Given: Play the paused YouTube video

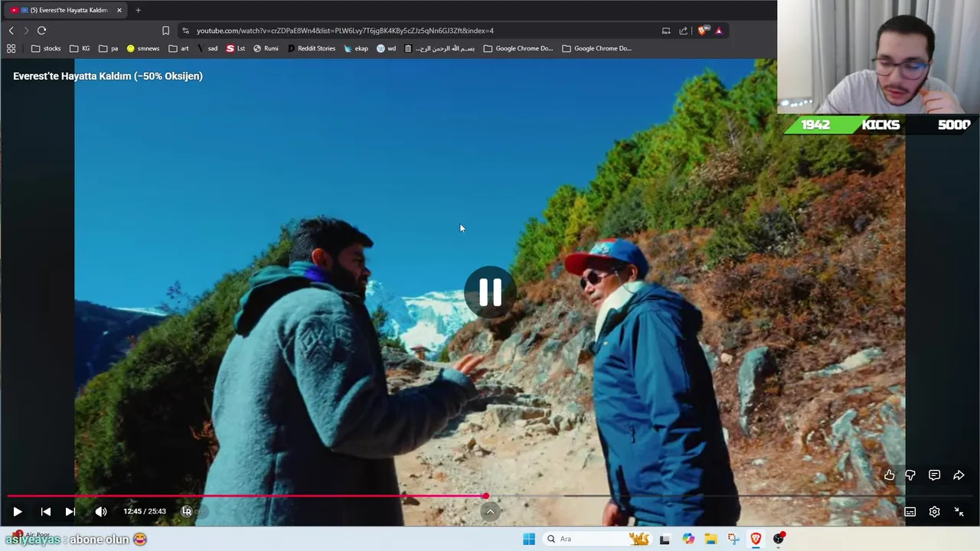Looking at the screenshot, I should 17,512.
